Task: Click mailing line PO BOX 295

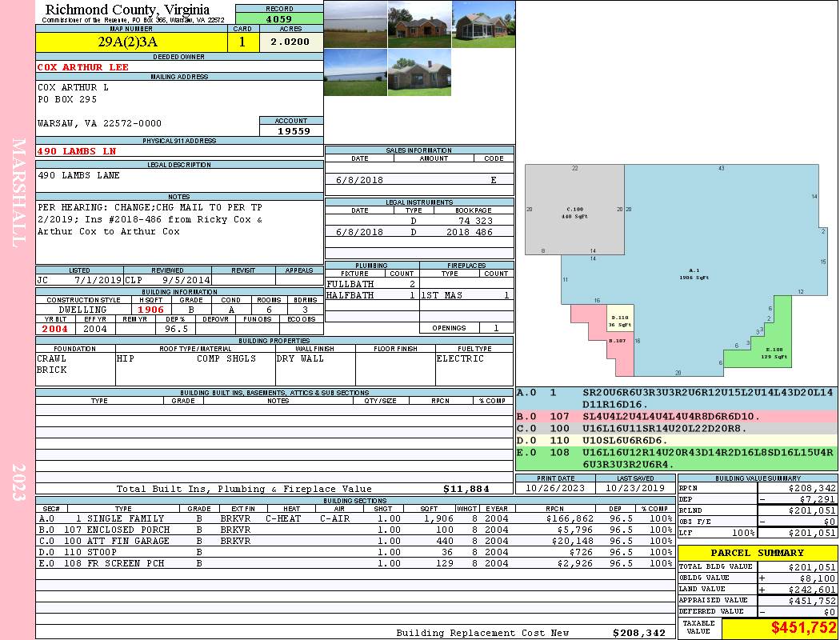Action: [67, 100]
